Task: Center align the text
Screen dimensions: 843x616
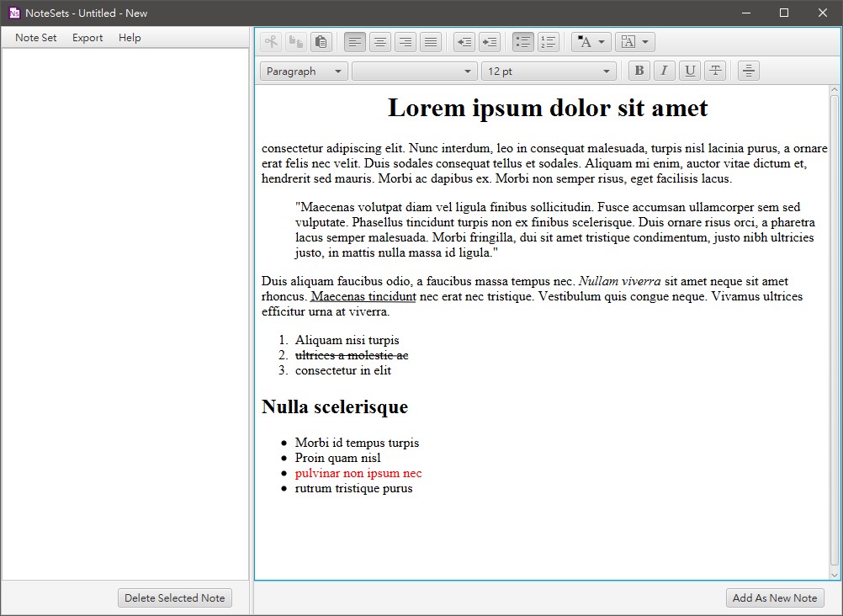Action: (380, 42)
